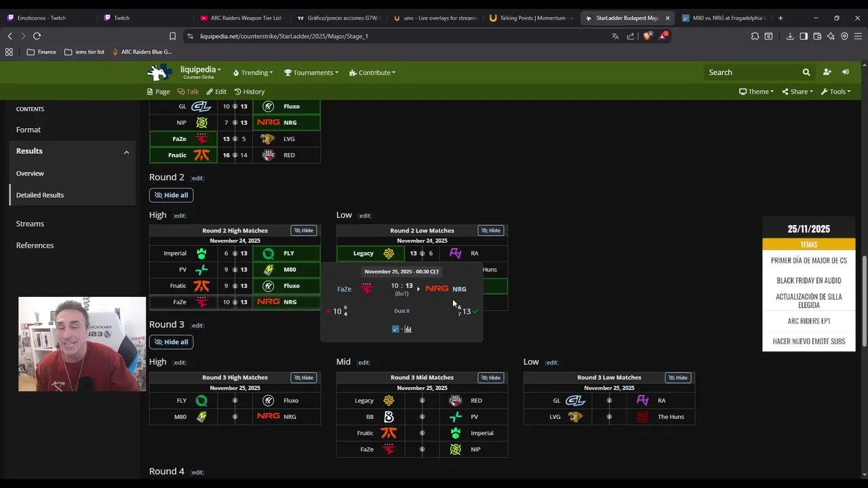Expand the Tournaments dropdown
The image size is (868, 488).
tap(311, 73)
